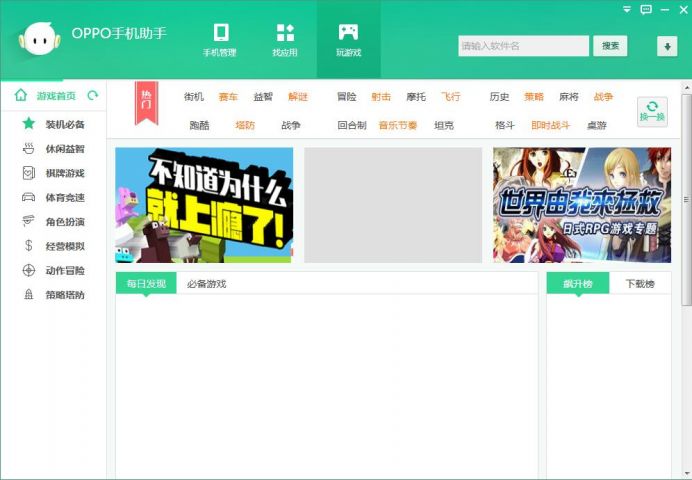Click the 搜索 search button
The image size is (692, 480).
pyautogui.click(x=610, y=46)
